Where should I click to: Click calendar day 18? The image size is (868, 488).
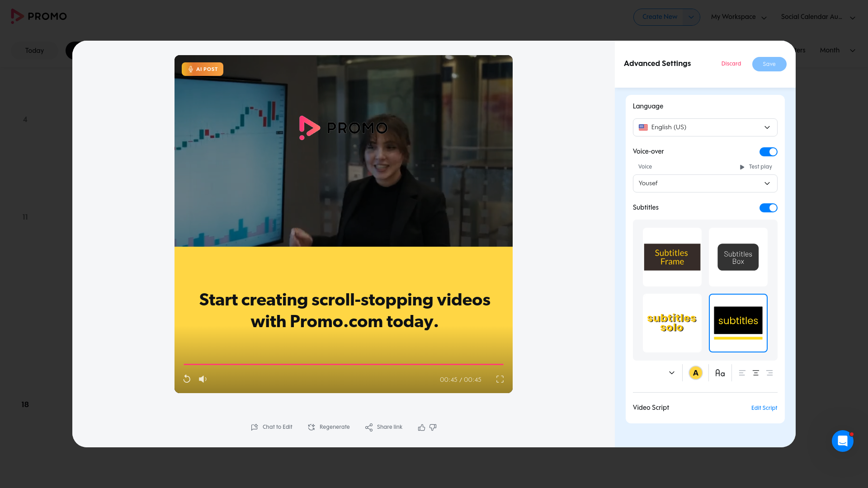pos(25,404)
